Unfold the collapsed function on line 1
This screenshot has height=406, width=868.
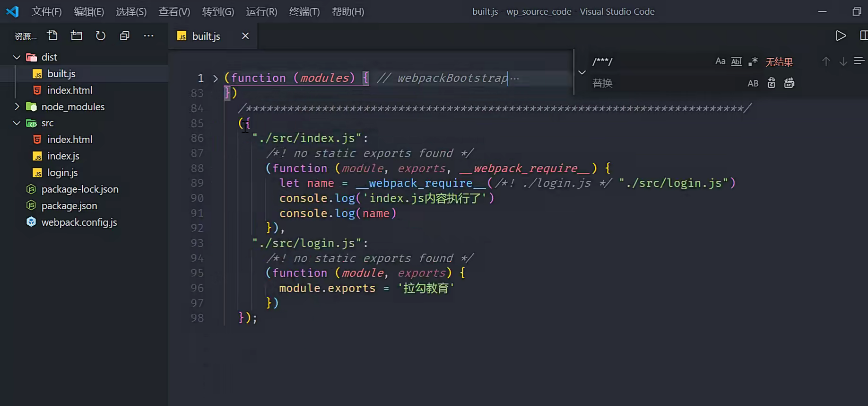coord(216,79)
